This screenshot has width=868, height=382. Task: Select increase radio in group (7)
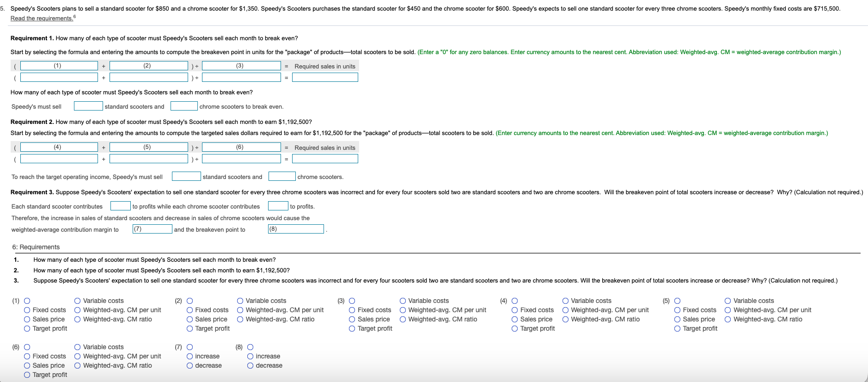(190, 357)
